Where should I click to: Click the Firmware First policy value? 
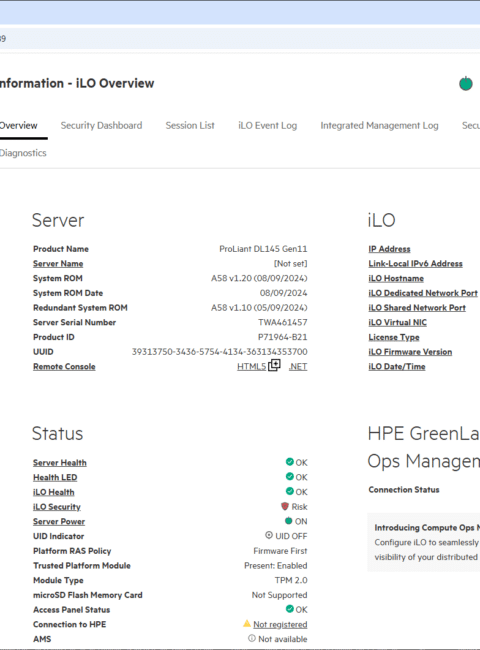pos(280,551)
